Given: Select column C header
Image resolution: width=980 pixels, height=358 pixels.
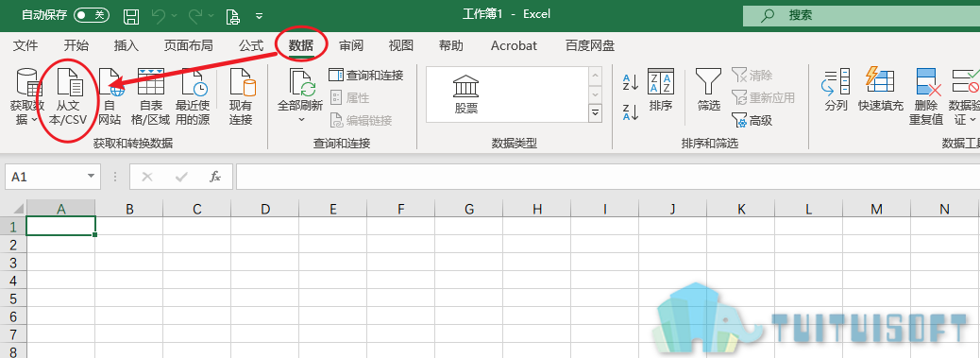Looking at the screenshot, I should [x=197, y=209].
